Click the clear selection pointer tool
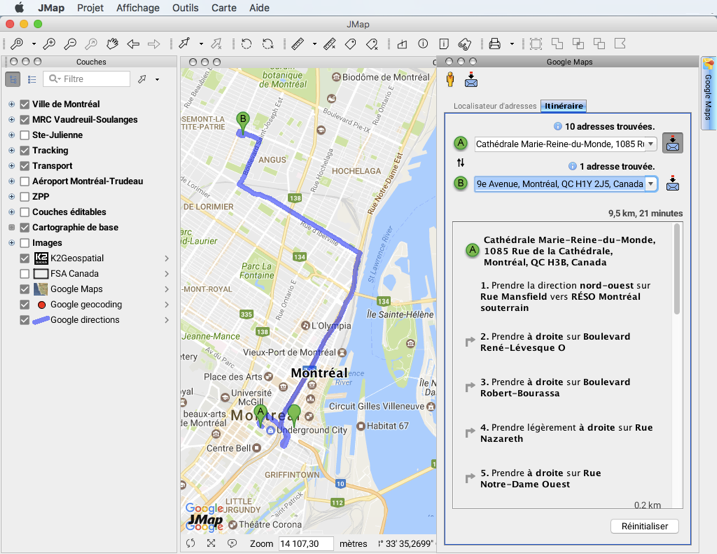717x554 pixels. (x=216, y=44)
